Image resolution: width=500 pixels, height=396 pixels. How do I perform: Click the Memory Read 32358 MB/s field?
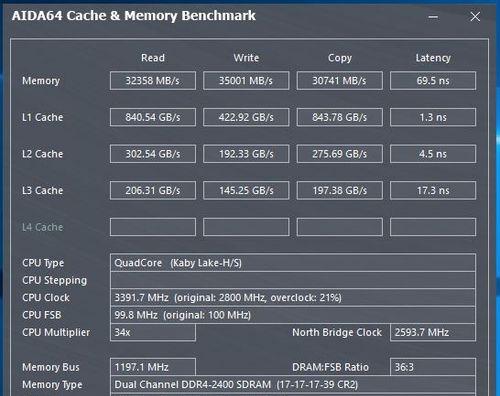click(x=153, y=81)
